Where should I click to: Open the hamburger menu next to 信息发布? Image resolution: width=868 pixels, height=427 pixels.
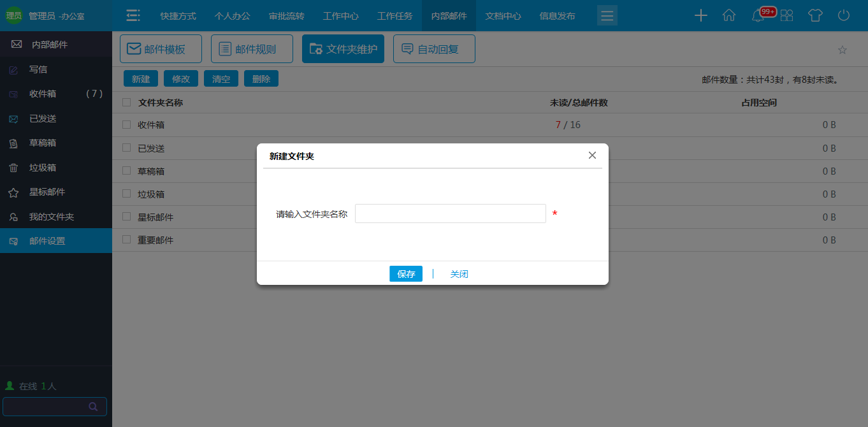(x=607, y=15)
